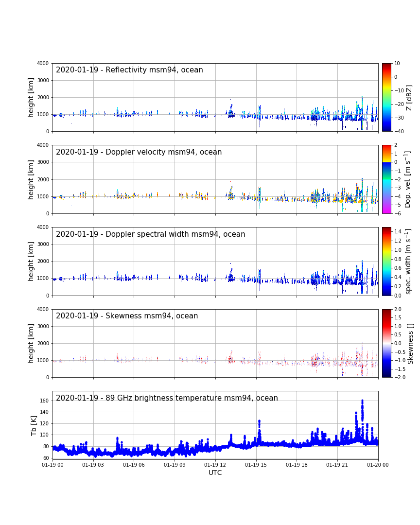The image size is (420, 525).
Task: Select the 01-19 18 time tick label
Action: click(297, 465)
